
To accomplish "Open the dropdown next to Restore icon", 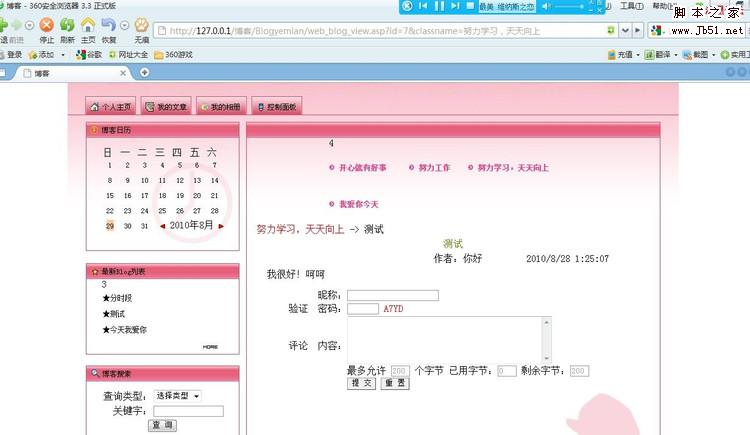I will click(124, 25).
